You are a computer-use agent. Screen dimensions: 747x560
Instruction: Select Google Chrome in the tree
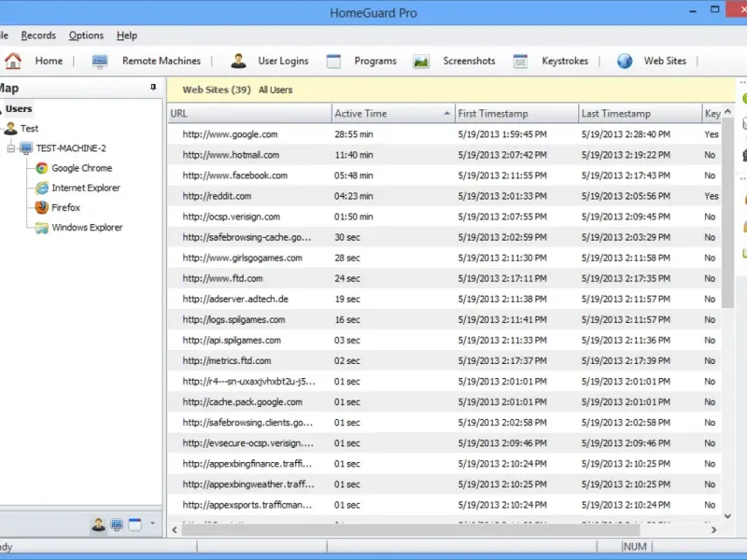click(x=81, y=168)
